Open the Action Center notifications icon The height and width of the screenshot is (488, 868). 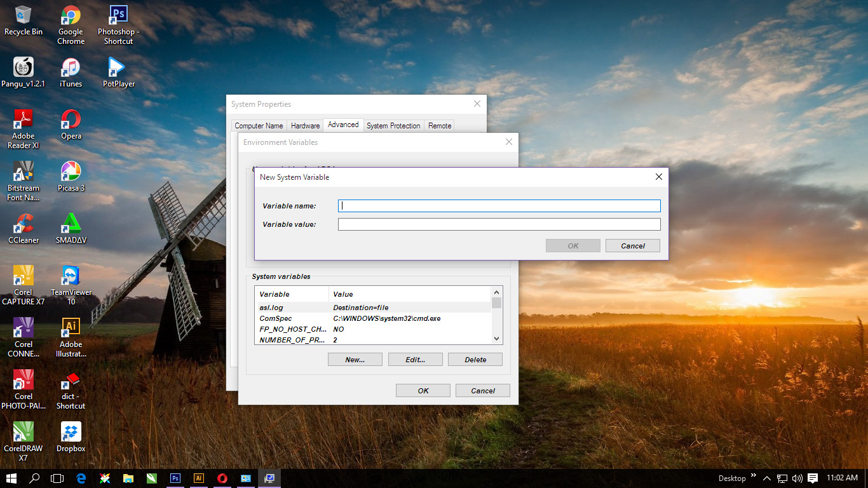click(x=813, y=478)
